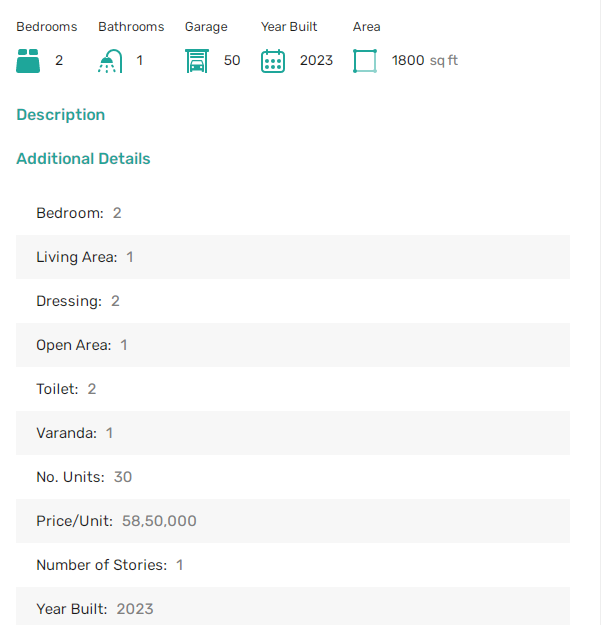Click the Year Built label at top

289,27
